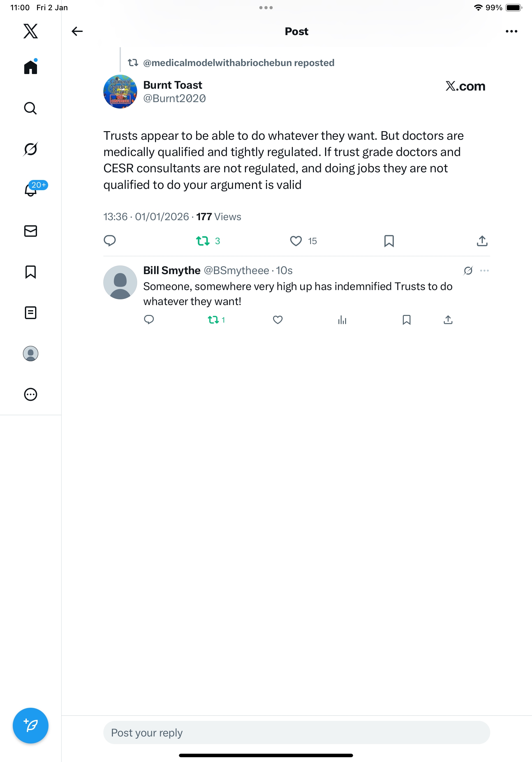Like Burnt Toast's post

(x=296, y=241)
